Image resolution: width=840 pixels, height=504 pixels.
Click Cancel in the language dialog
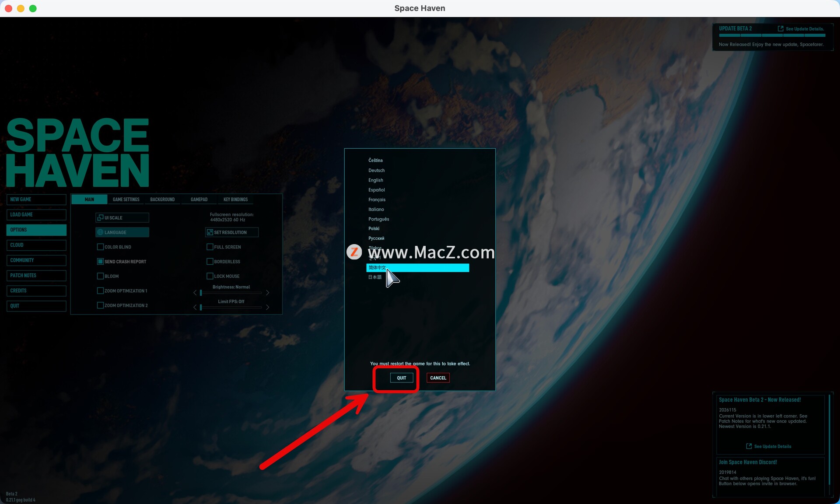pyautogui.click(x=437, y=378)
